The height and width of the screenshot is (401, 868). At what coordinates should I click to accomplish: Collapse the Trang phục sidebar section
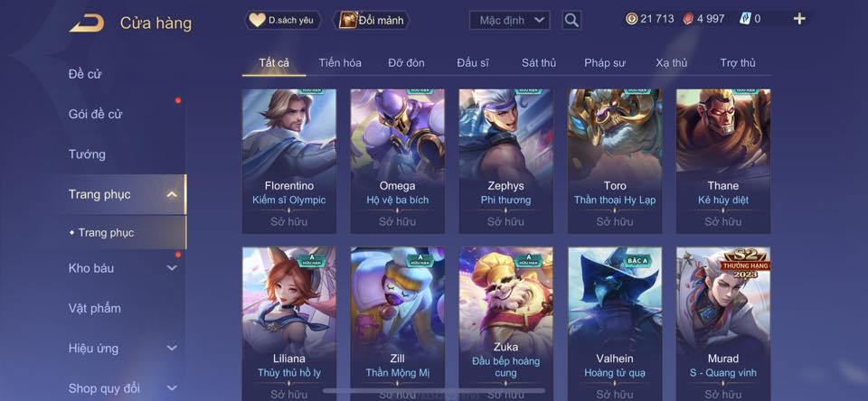tap(172, 194)
